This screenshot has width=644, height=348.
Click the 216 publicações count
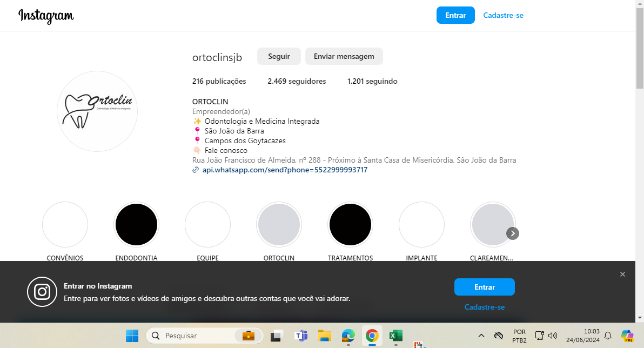(x=219, y=82)
